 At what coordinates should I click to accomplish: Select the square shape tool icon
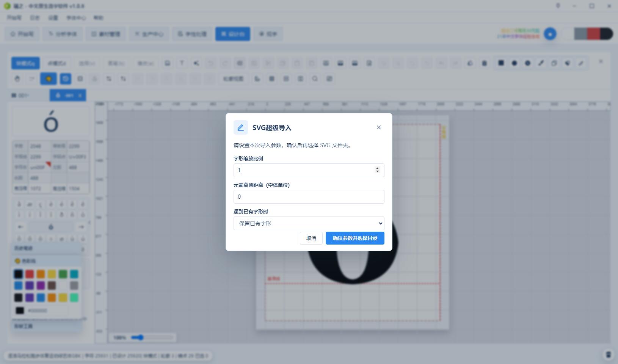501,63
